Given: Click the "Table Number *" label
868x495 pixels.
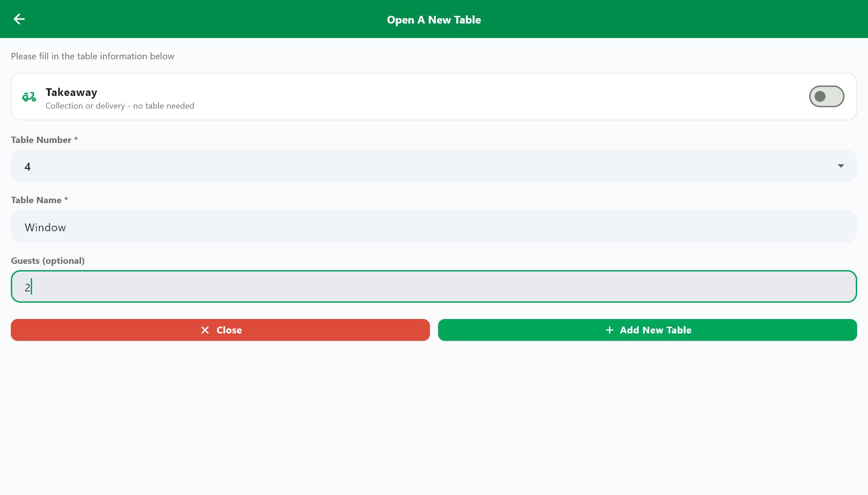Looking at the screenshot, I should click(44, 140).
